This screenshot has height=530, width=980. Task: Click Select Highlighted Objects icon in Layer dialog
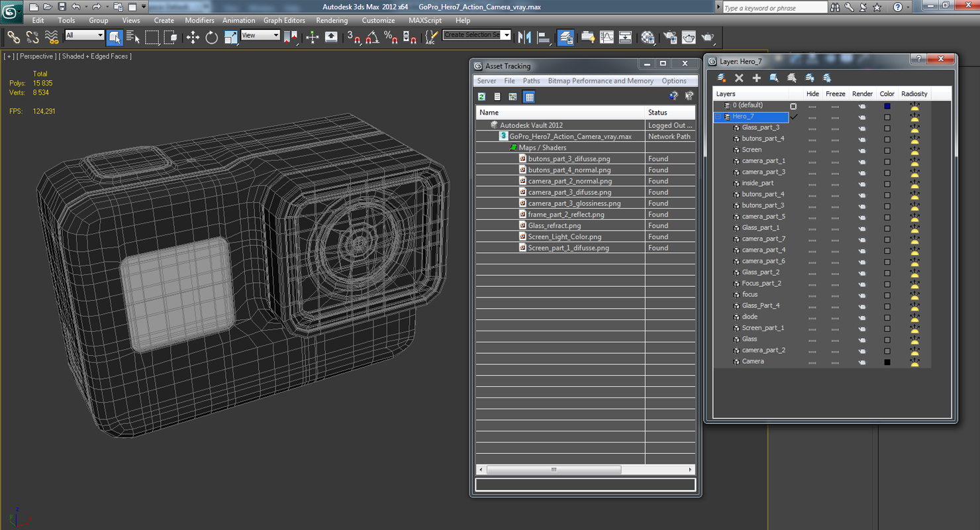(774, 78)
